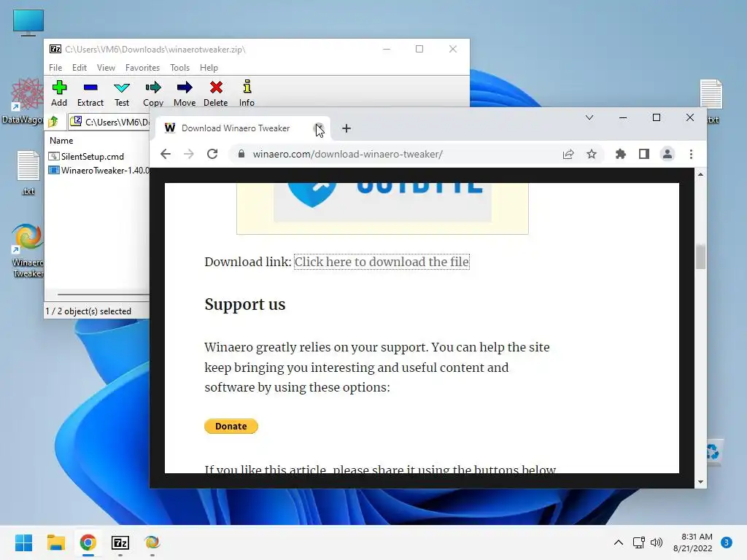This screenshot has width=747, height=560.
Task: Open Winaero Tweaker from the taskbar
Action: 152,542
